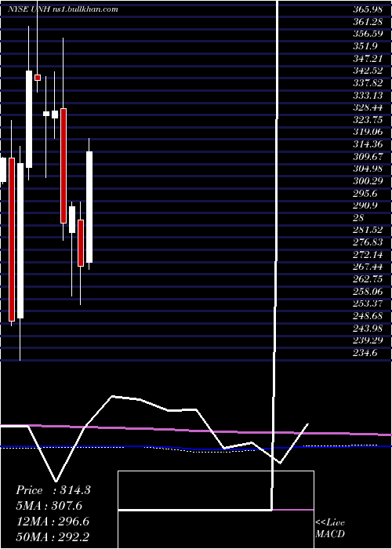Screen dimensions: 392x549
Task: Click the <<Live MACD label
Action: click(x=330, y=529)
